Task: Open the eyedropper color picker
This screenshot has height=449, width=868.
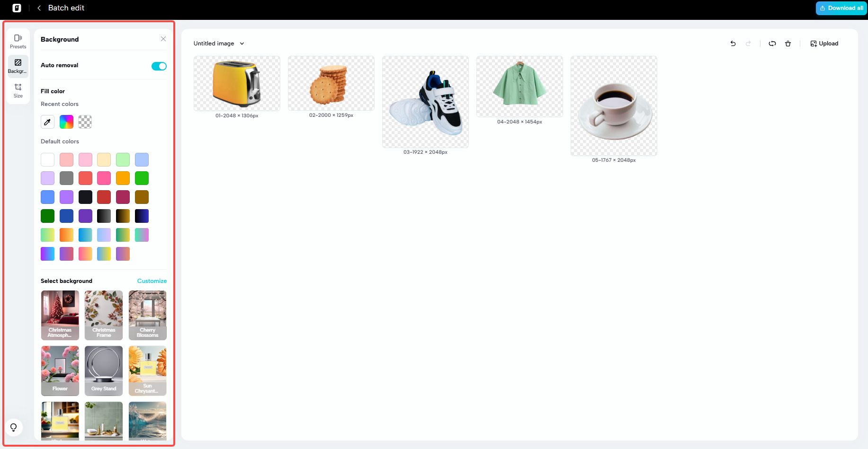Action: [47, 122]
